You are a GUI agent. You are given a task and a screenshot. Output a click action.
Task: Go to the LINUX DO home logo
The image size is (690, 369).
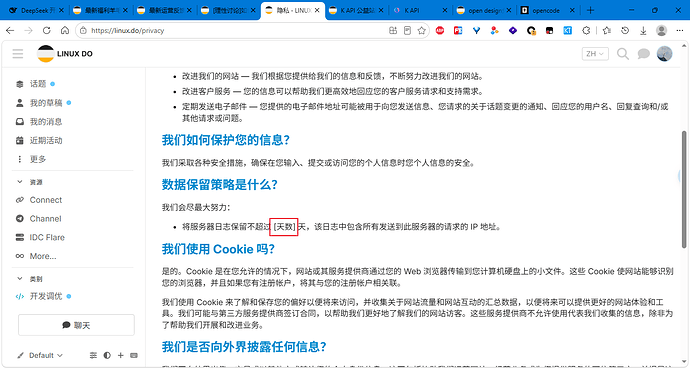[x=65, y=54]
